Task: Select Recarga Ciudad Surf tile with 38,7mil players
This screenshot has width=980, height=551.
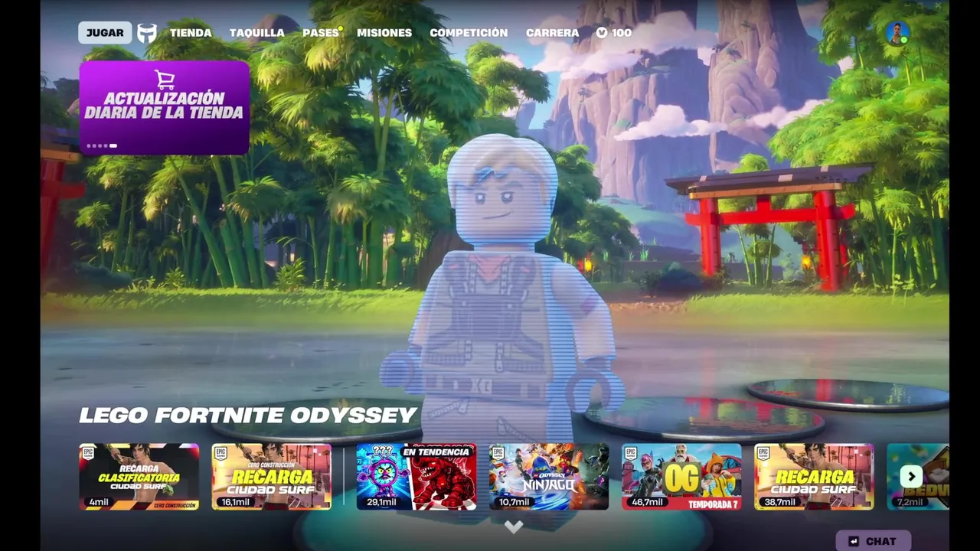Action: [814, 477]
